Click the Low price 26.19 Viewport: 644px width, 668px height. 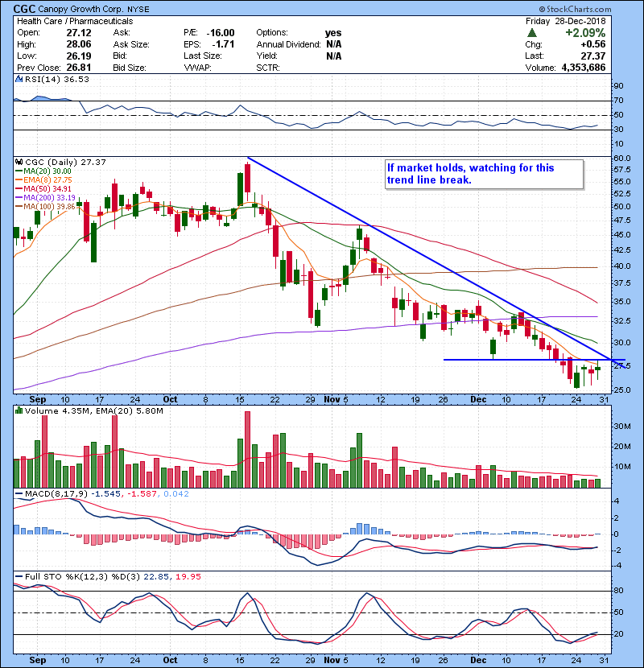[79, 56]
